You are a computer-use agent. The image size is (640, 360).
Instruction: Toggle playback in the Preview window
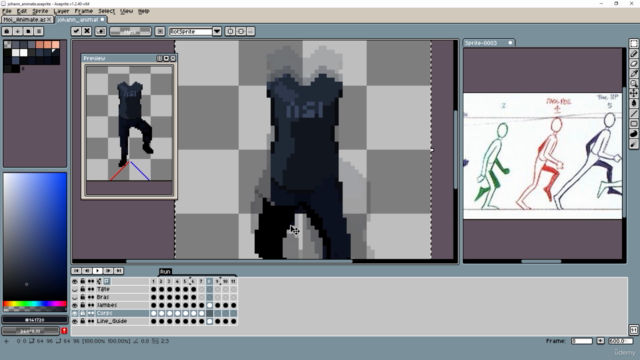pos(166,58)
